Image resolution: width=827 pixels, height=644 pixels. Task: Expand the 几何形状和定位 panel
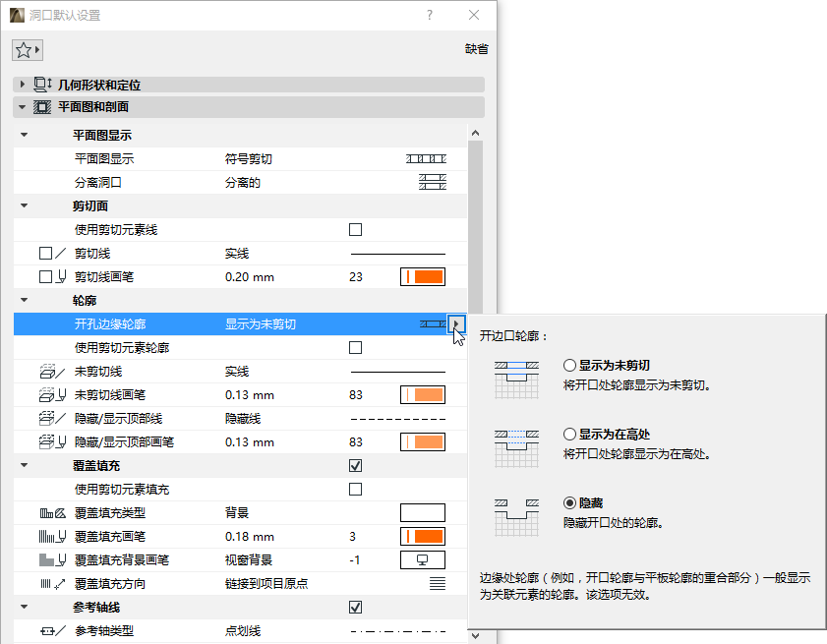[x=23, y=85]
